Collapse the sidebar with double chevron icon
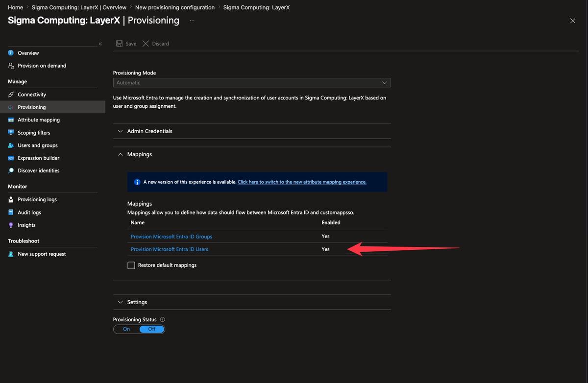Screen dimensions: 588x383 click(x=100, y=44)
